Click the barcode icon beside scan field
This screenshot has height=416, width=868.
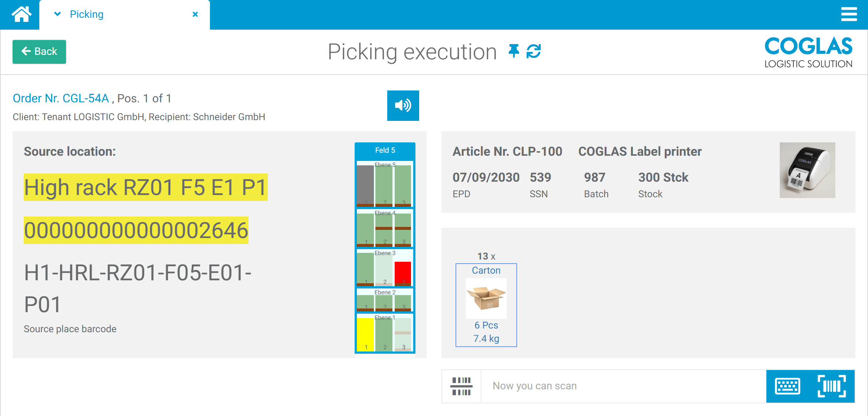tap(461, 386)
